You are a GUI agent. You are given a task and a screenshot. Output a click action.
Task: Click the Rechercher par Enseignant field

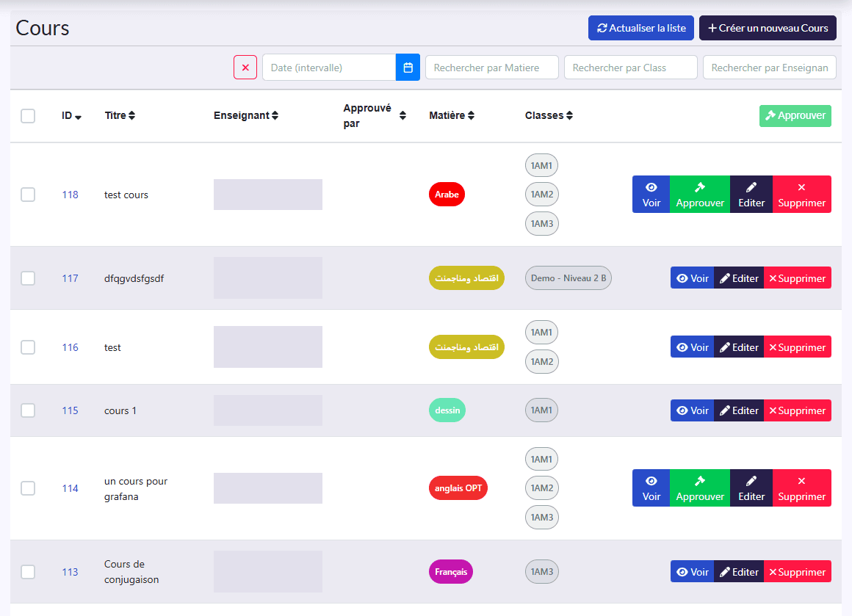[x=770, y=68]
